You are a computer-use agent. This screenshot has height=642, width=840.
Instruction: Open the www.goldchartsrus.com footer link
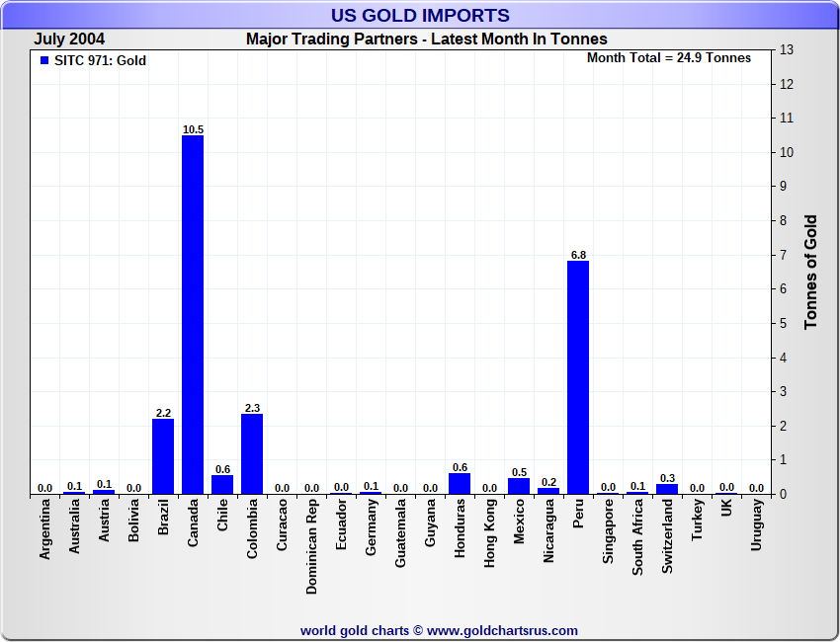pos(502,630)
